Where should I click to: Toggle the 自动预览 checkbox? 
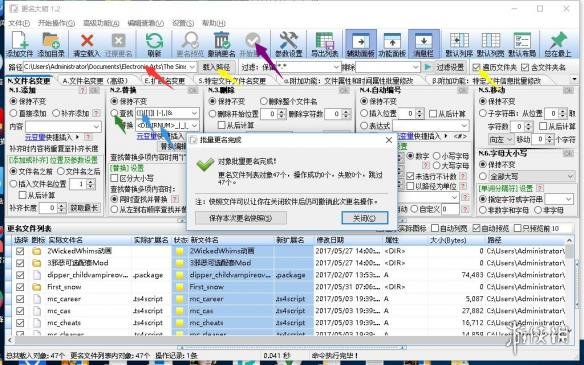click(476, 228)
